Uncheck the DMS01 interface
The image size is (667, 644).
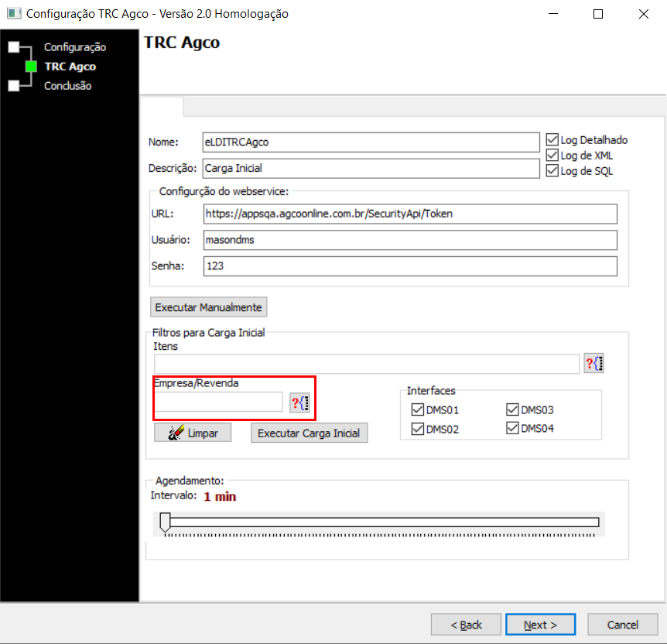coord(418,409)
